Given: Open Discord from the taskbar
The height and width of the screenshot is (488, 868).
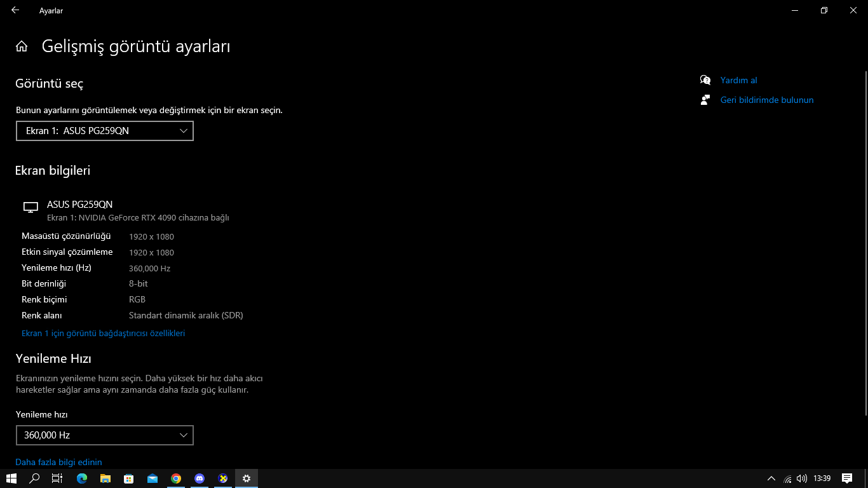Looking at the screenshot, I should [x=200, y=478].
